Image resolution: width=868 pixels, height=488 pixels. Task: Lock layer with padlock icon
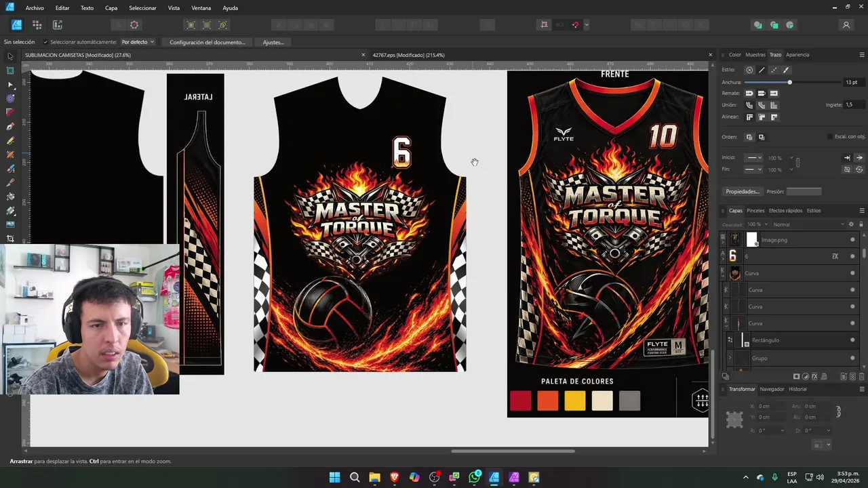click(x=861, y=224)
